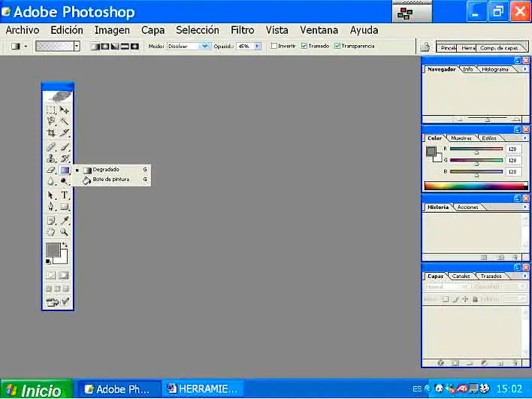Click the Inicio start button
532x399 pixels.
pos(36,389)
